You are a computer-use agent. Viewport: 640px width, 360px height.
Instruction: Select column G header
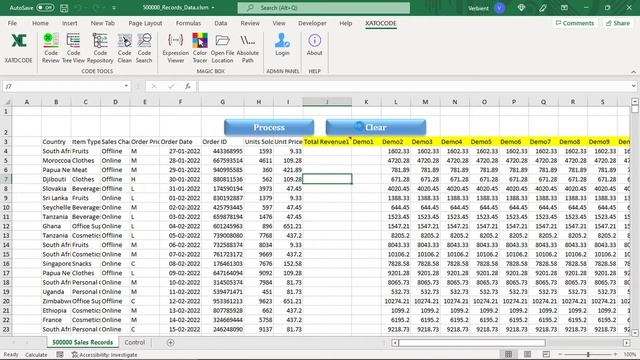[222, 102]
